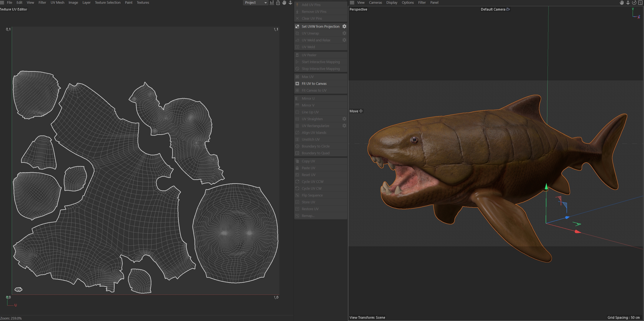Run Fit UV to Canvas command

pyautogui.click(x=314, y=84)
